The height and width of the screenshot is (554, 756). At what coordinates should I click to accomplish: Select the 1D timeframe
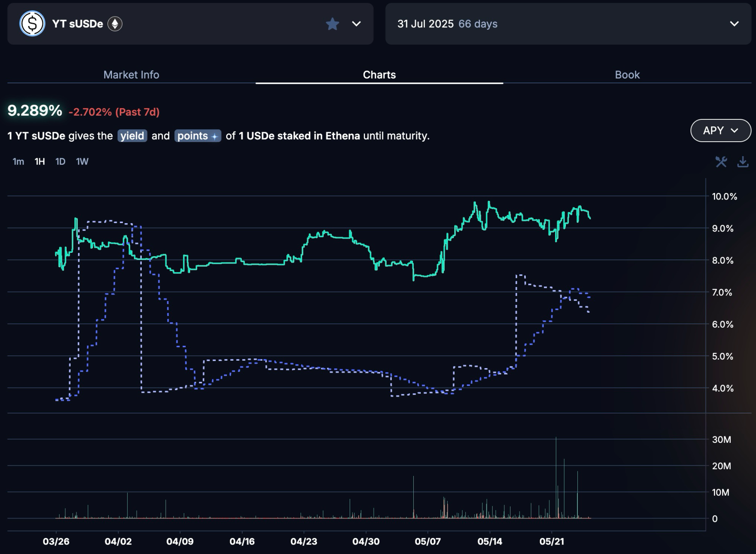coord(60,162)
